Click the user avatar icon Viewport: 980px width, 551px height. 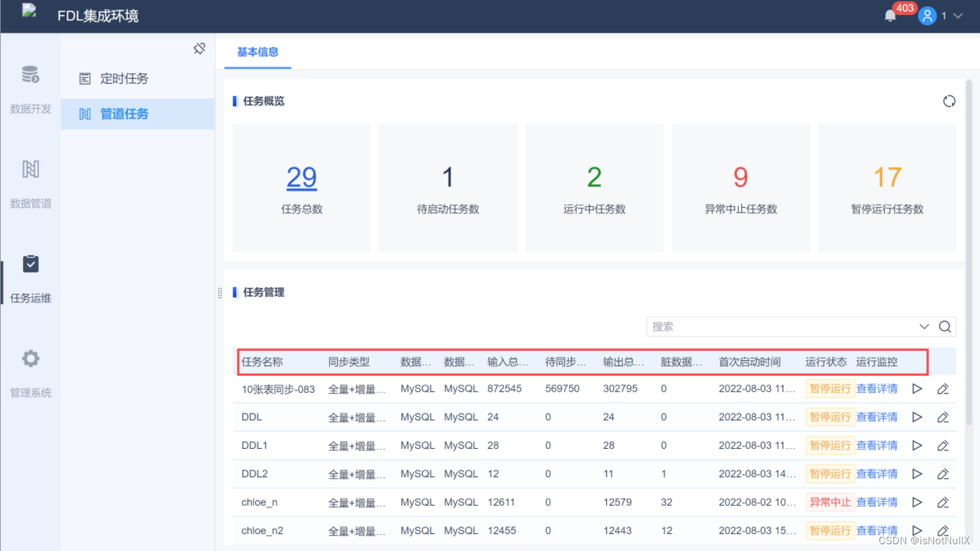tap(927, 16)
